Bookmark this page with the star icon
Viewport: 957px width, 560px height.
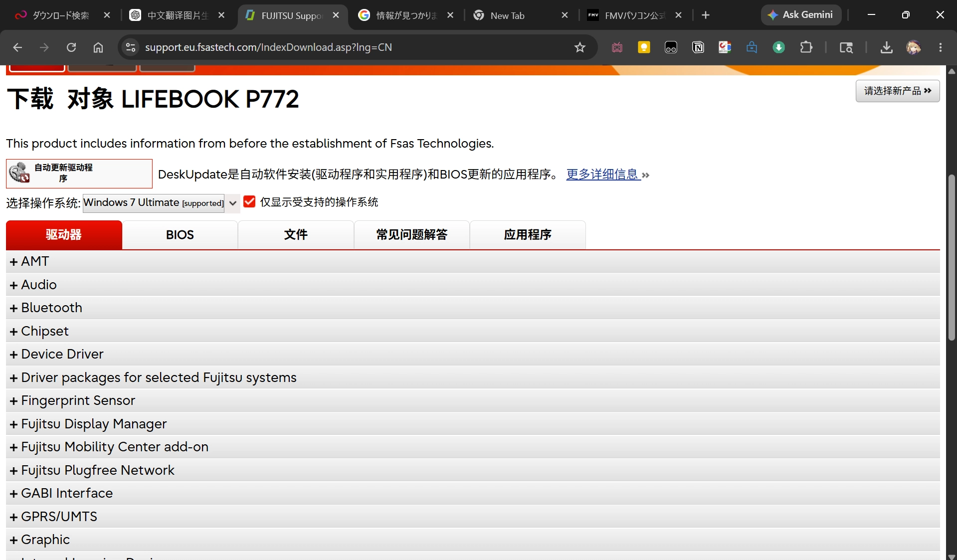click(x=579, y=47)
